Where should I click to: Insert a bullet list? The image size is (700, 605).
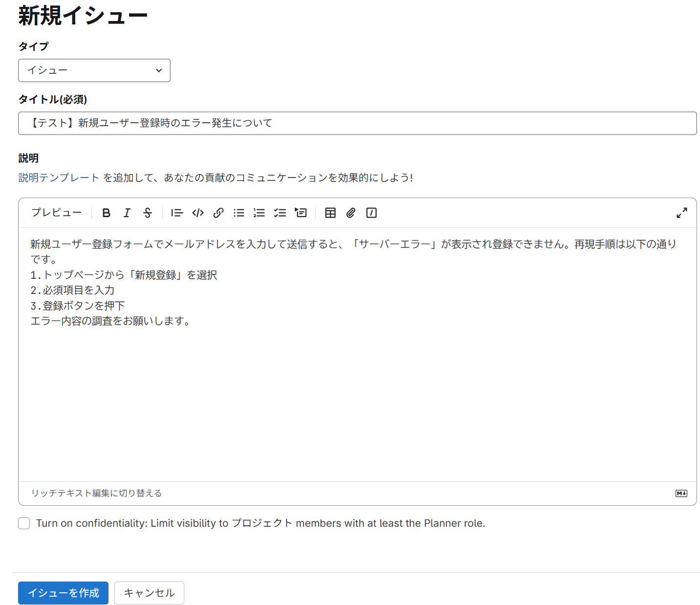click(239, 213)
